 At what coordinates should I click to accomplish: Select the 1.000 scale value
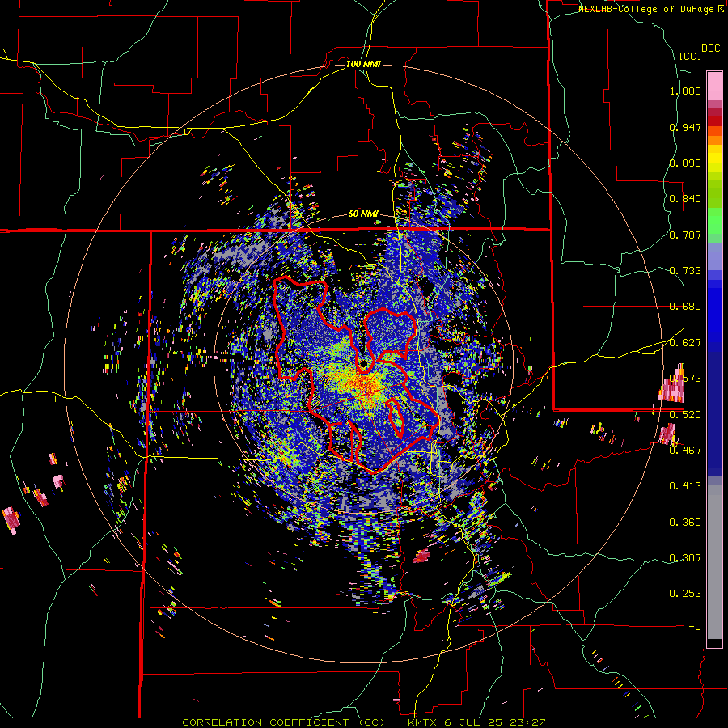coord(685,91)
